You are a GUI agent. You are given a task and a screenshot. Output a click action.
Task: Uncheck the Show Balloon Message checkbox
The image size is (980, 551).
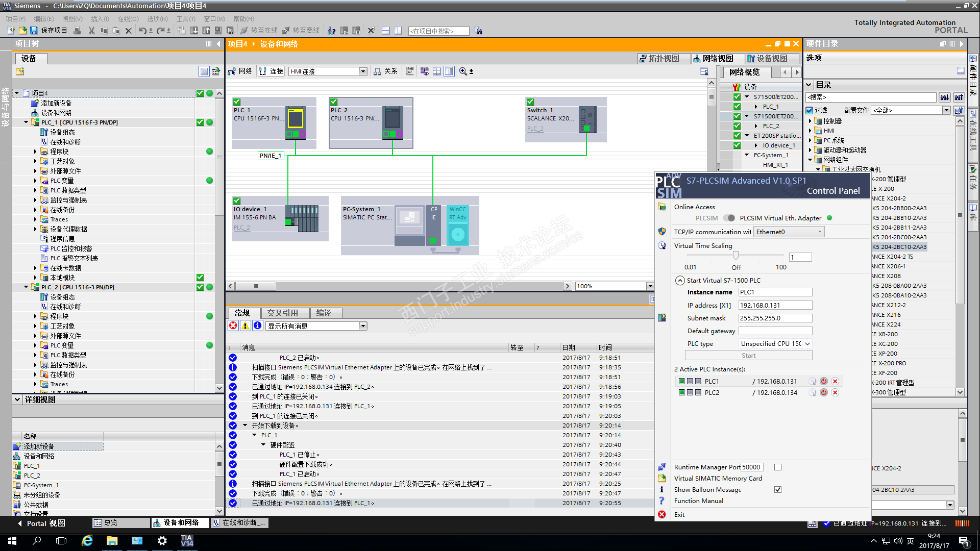coord(778,489)
